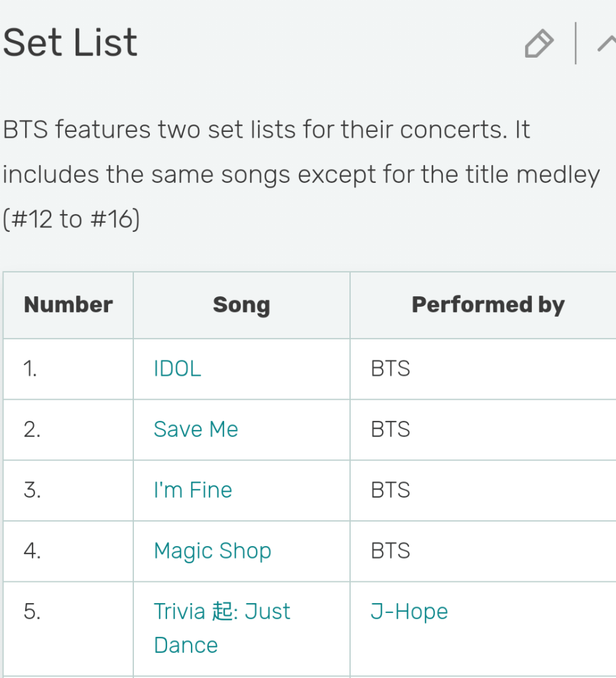Click the pencil edit icon beside Set List

click(x=538, y=44)
